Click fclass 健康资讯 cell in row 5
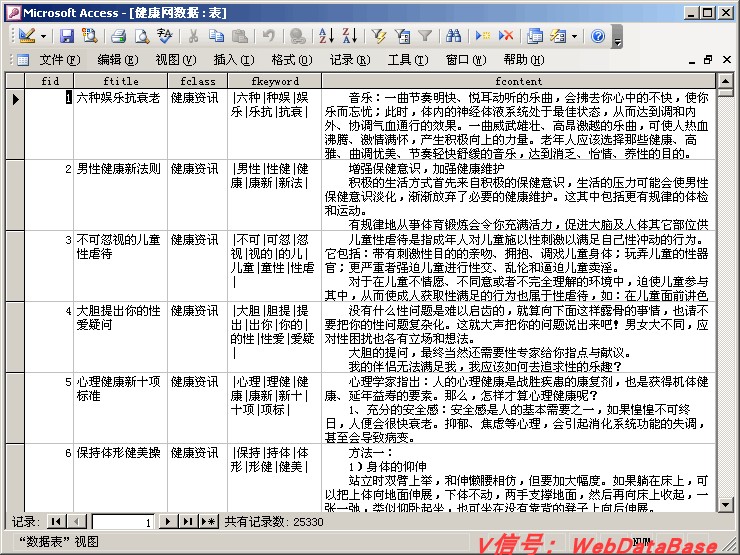This screenshot has width=740, height=555. tap(197, 408)
